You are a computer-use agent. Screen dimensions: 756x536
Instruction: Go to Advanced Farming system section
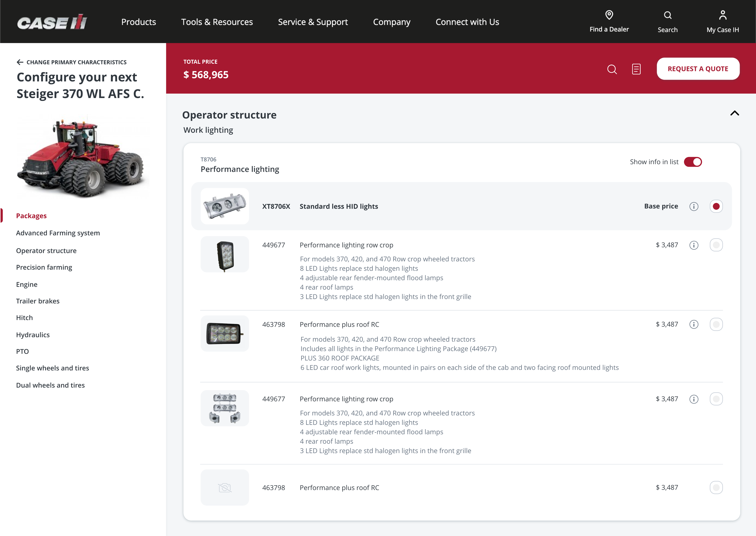pyautogui.click(x=58, y=233)
